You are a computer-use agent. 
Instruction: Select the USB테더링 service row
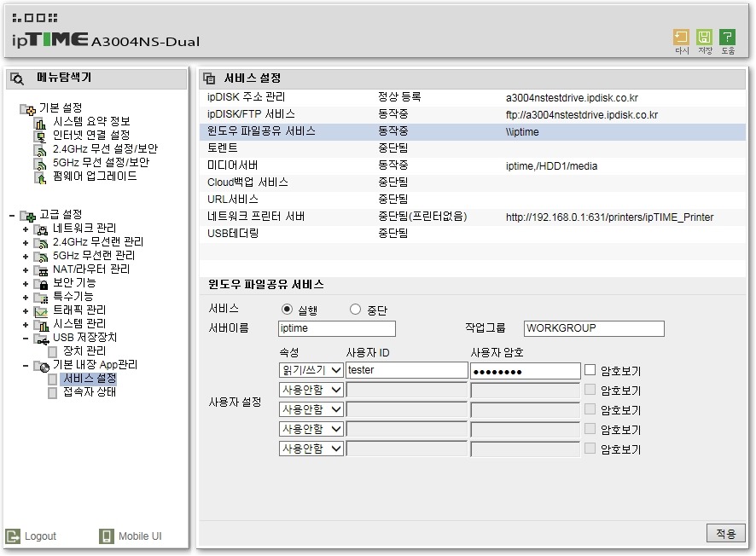coord(473,234)
